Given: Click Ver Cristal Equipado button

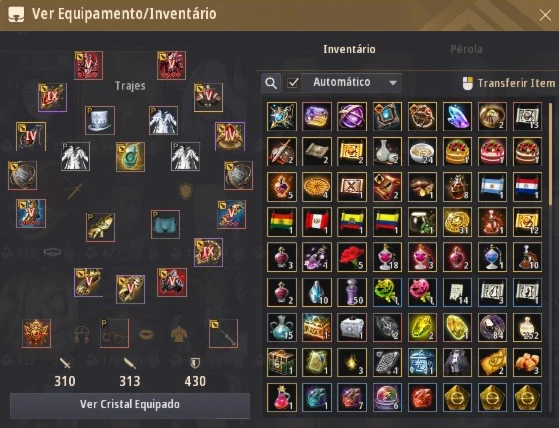Looking at the screenshot, I should (130, 404).
